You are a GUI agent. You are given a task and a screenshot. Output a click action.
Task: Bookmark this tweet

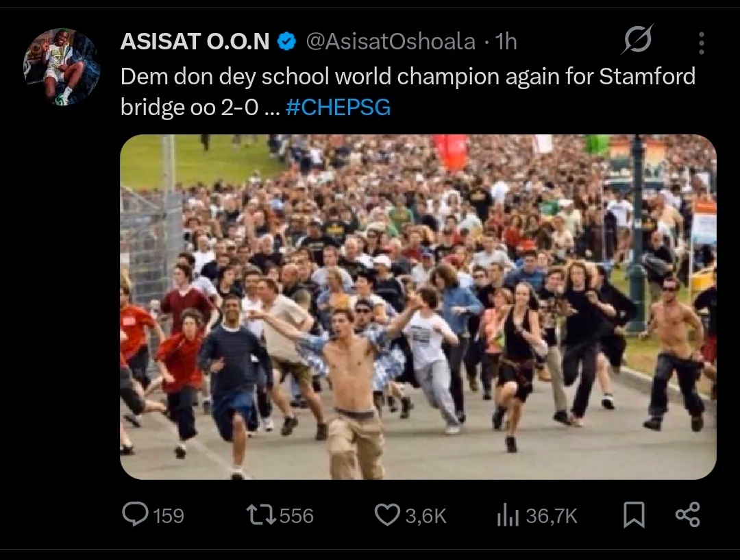(634, 515)
